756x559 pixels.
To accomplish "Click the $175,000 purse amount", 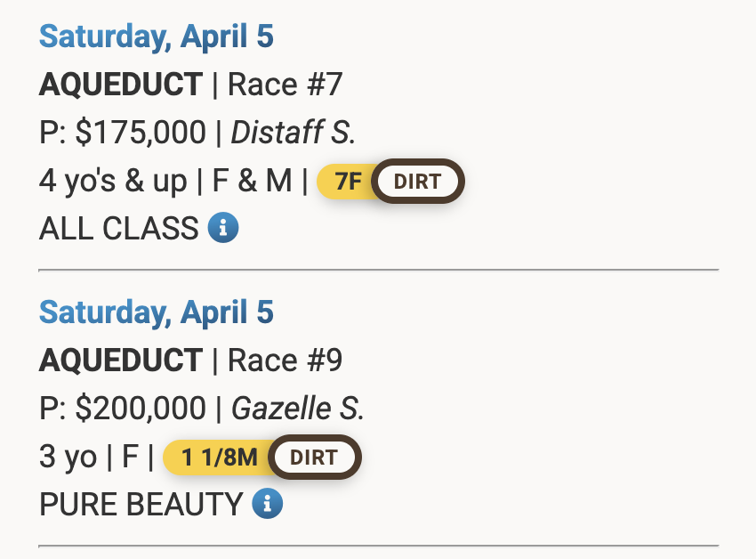I will click(141, 133).
